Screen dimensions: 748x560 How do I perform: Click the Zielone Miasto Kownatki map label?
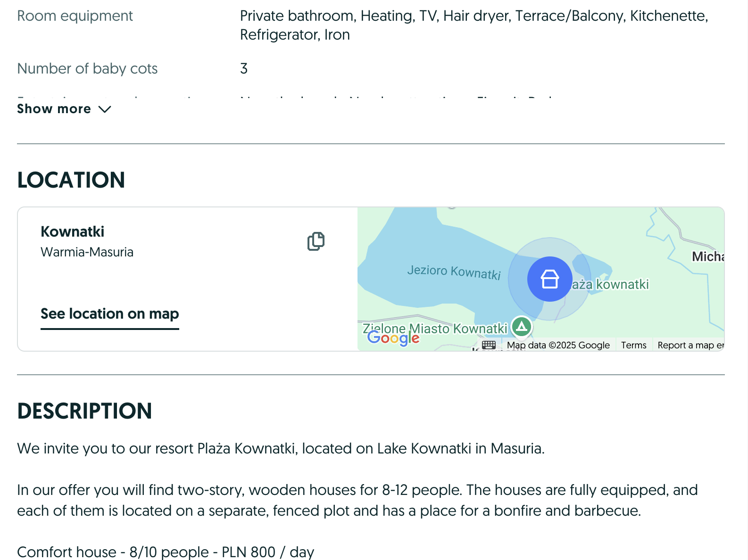coord(435,329)
